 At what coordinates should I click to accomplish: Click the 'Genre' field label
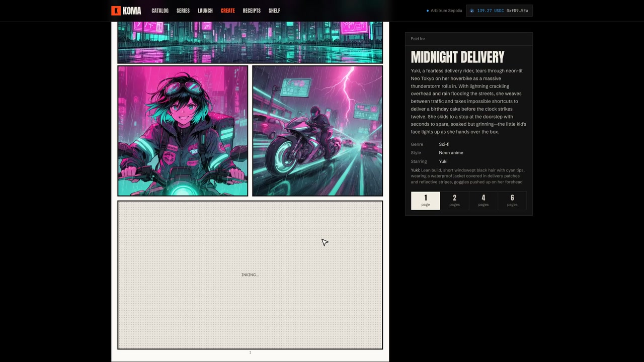(x=417, y=144)
